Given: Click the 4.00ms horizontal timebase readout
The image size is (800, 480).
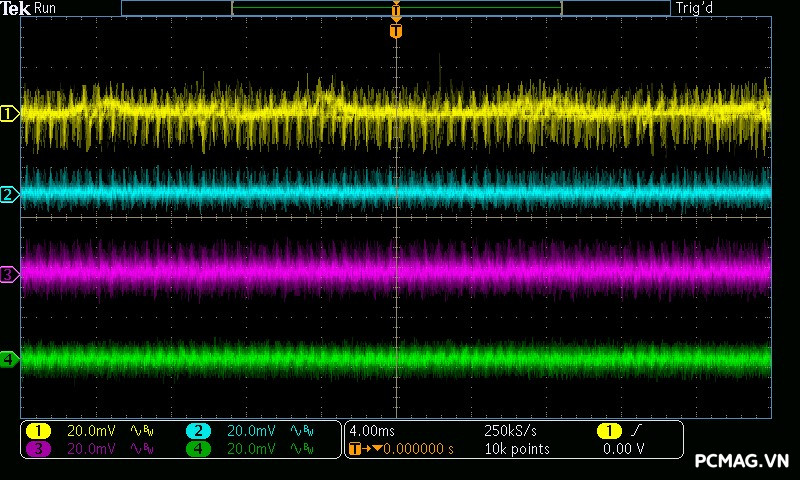Looking at the screenshot, I should pyautogui.click(x=372, y=431).
